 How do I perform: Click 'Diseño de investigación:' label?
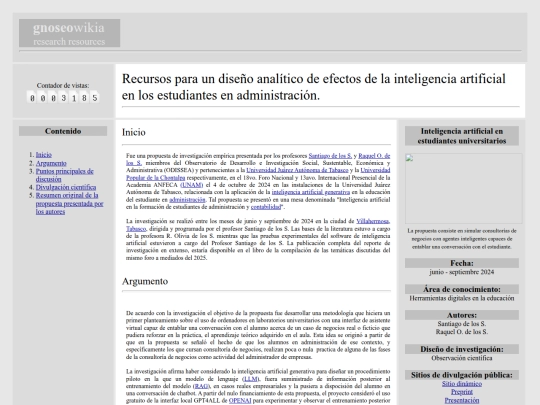tap(462, 349)
